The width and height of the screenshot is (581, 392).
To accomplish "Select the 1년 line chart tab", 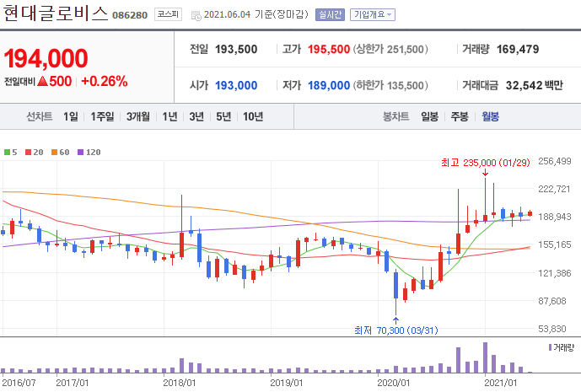I will [169, 116].
